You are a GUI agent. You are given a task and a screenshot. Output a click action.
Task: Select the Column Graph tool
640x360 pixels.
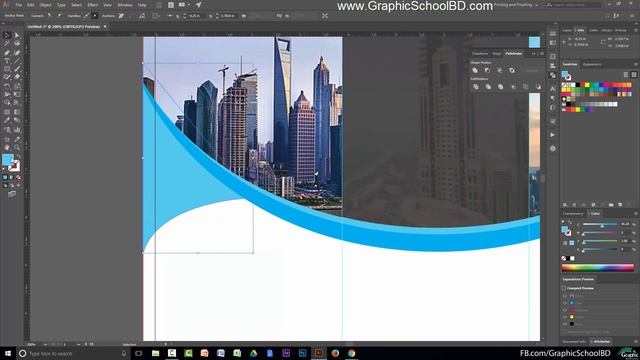click(17, 130)
